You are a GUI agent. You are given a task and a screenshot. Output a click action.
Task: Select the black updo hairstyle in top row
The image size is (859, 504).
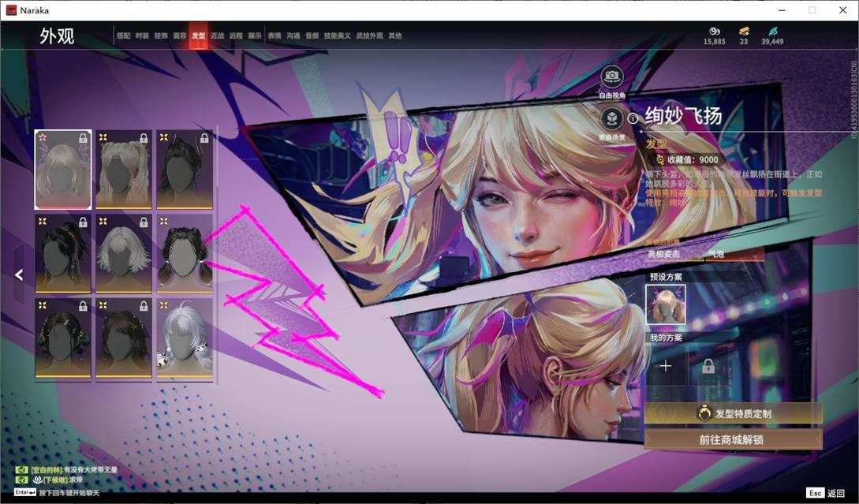click(185, 170)
